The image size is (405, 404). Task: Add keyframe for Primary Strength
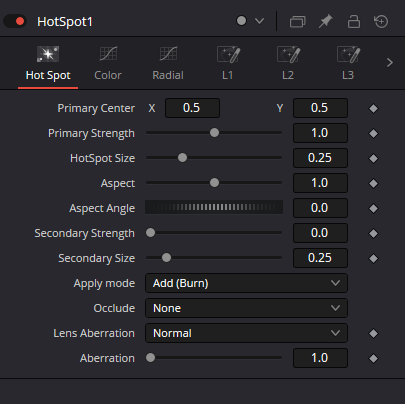coord(373,133)
